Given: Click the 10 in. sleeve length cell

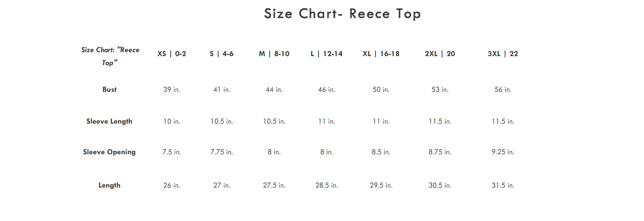Looking at the screenshot, I should pos(171,121).
